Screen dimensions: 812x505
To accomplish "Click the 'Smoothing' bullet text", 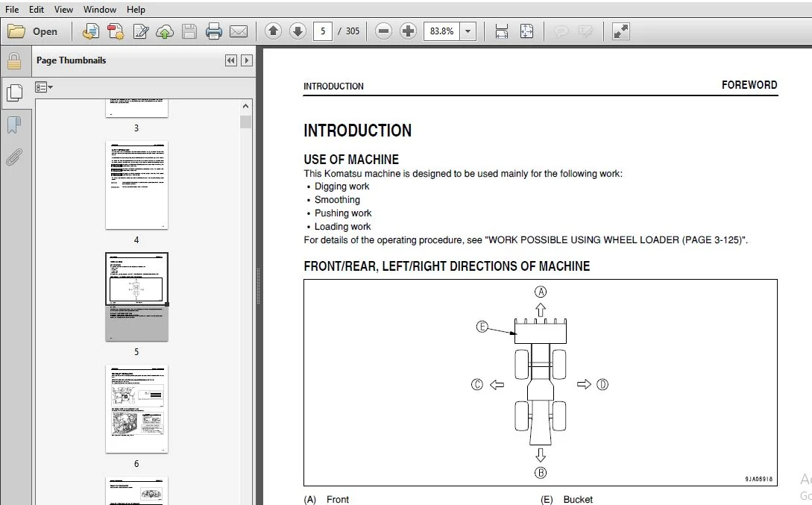I will pyautogui.click(x=337, y=200).
